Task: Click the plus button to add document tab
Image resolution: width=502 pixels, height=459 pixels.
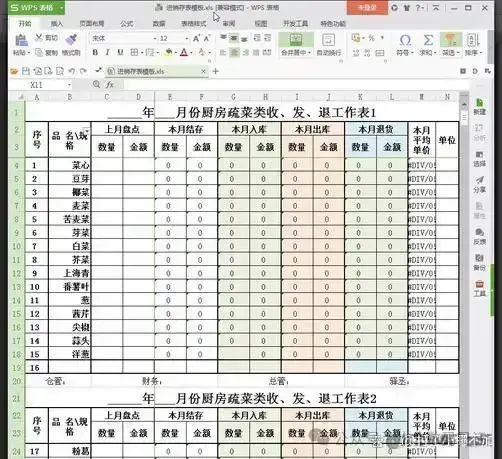Action: (x=216, y=71)
